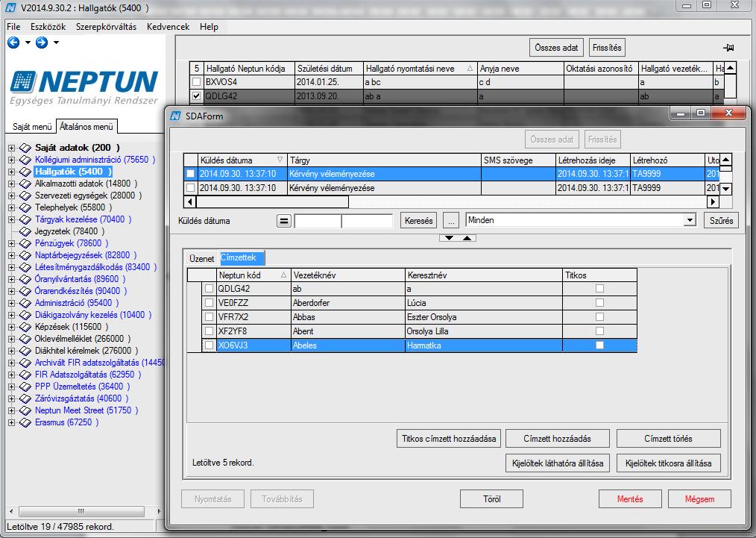Click the message list horizontal scrollbar thumb

pyautogui.click(x=272, y=201)
